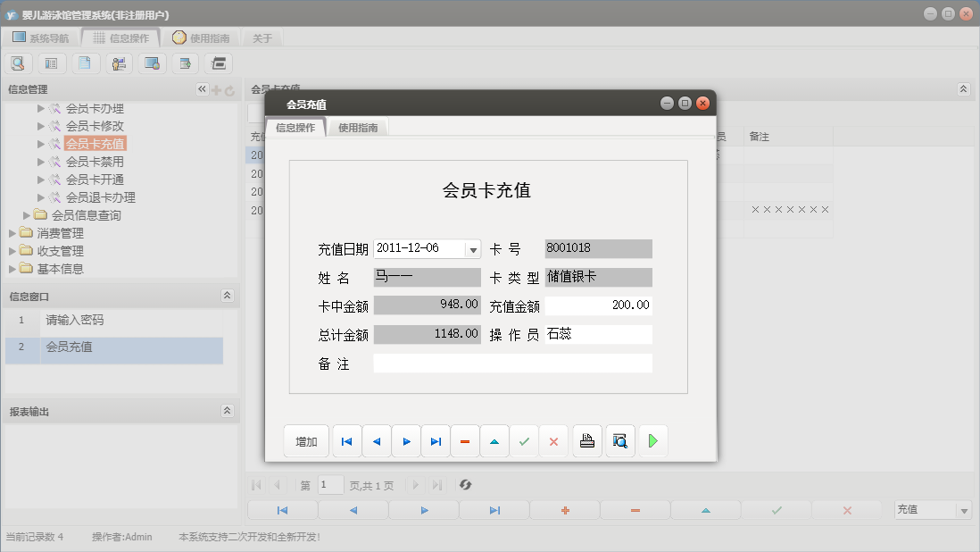Open the report list icon in the toolbar
This screenshot has height=552, width=980.
coord(51,63)
